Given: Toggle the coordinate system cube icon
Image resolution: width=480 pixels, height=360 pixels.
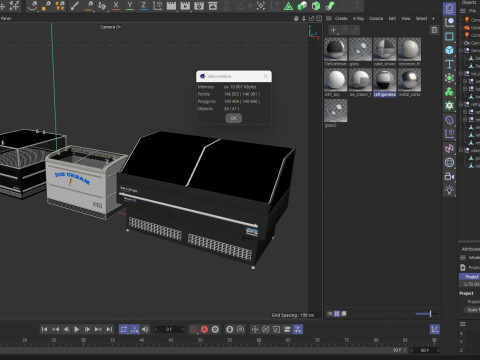Looking at the screenshot, I should 158,6.
